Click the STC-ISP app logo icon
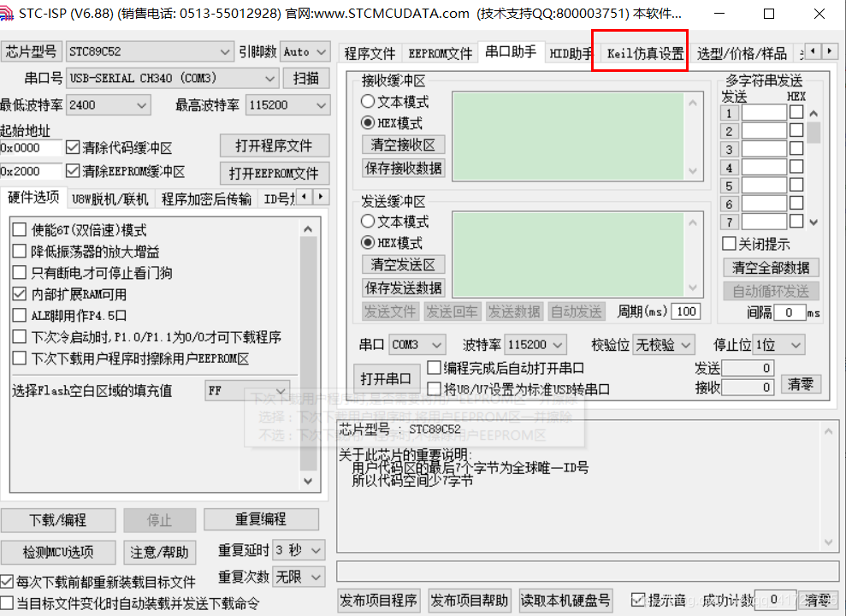This screenshot has height=616, width=846. click(7, 13)
